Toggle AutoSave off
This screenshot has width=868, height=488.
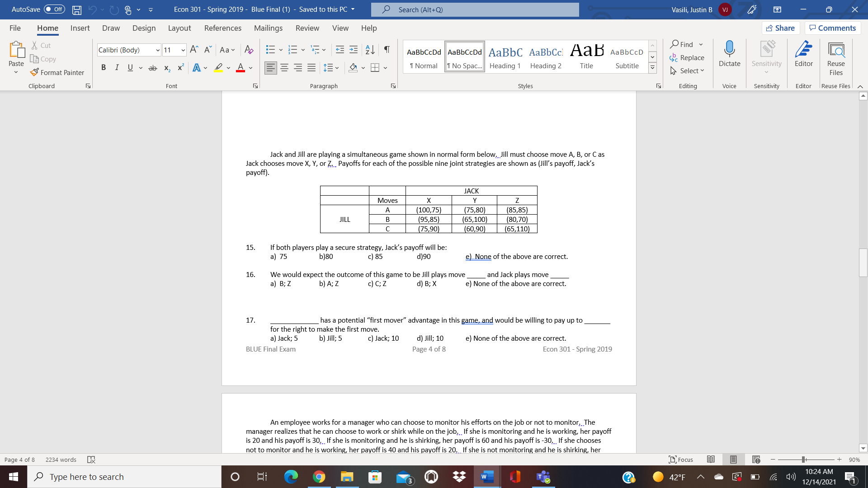54,9
